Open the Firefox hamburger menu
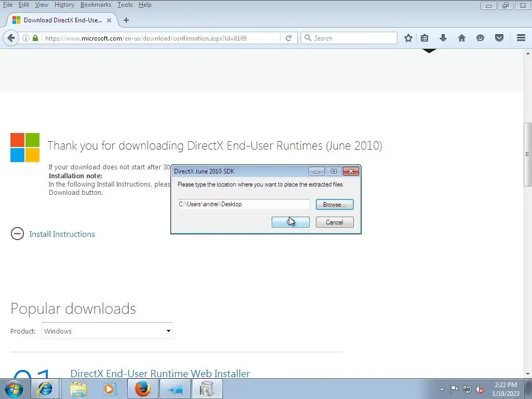532x399 pixels. [x=521, y=38]
